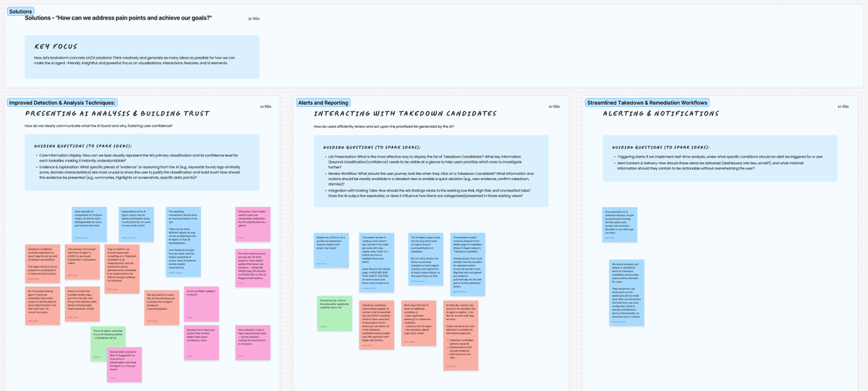Select the "Interacting with Takedown Candidates" heading

tap(405, 113)
